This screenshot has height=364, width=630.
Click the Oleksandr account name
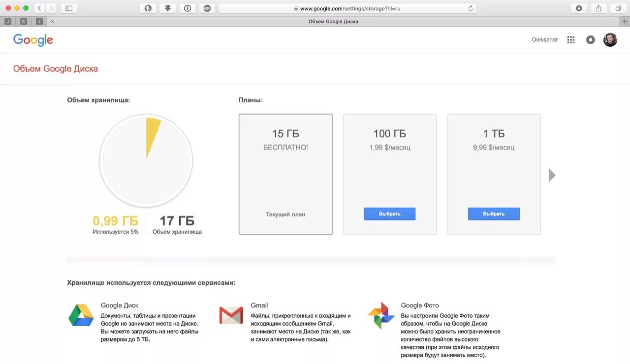(x=545, y=40)
